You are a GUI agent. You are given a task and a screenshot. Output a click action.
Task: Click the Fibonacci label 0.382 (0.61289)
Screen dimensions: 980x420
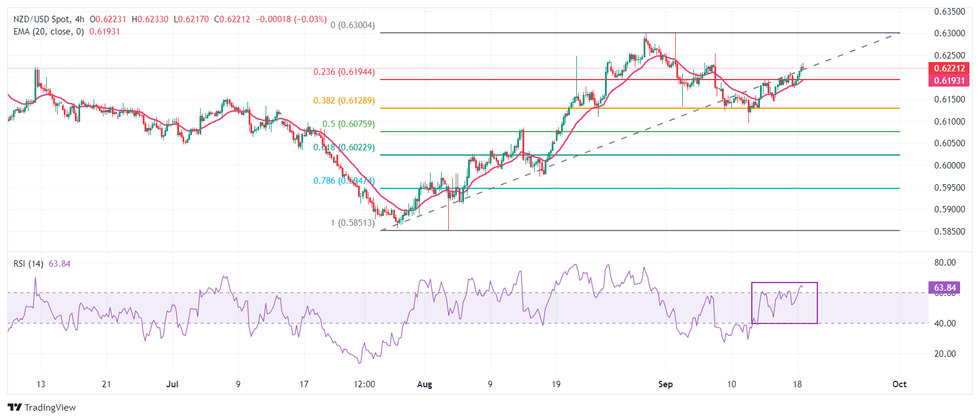(344, 101)
